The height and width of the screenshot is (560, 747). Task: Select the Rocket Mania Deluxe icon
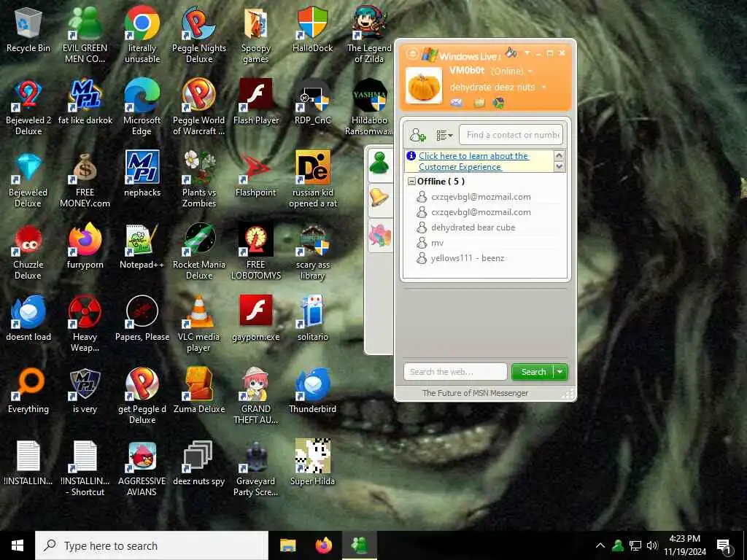tap(199, 252)
